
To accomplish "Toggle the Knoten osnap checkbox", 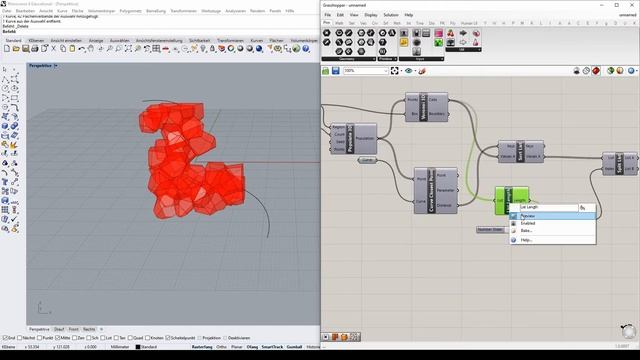I will [x=148, y=338].
